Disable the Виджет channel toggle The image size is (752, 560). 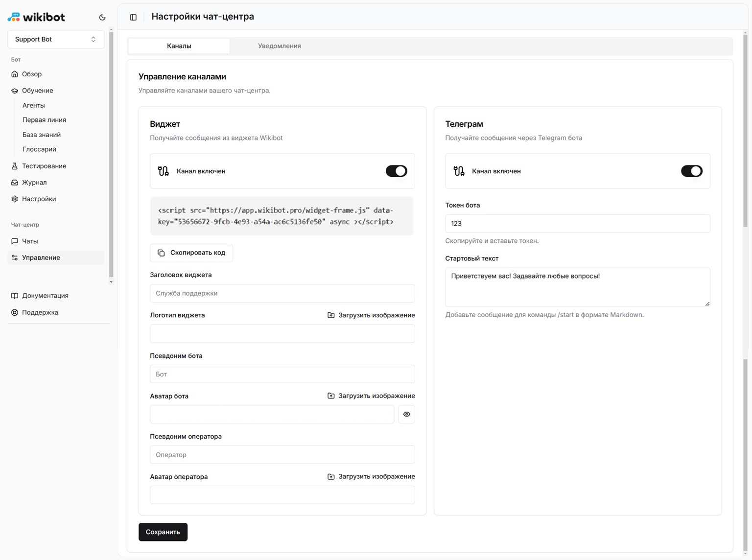pos(397,171)
